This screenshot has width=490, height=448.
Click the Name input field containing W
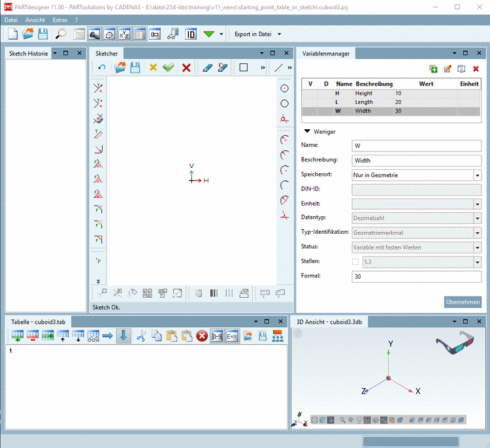[416, 146]
